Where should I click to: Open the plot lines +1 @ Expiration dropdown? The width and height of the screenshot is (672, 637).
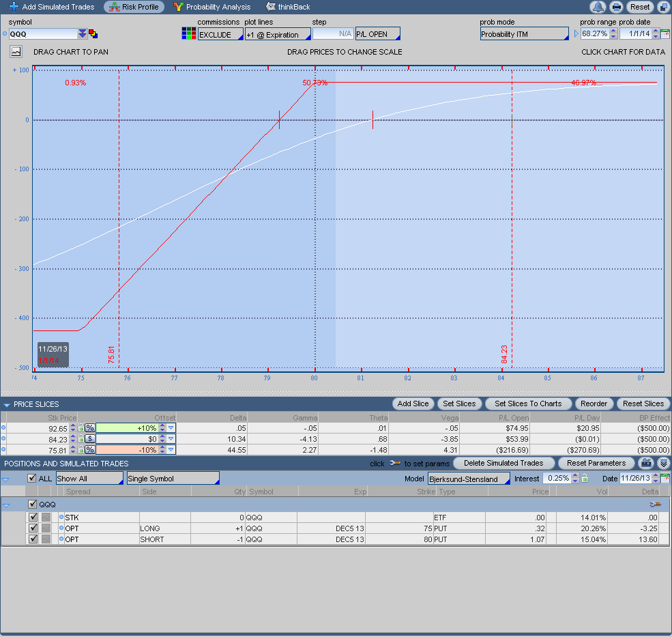coord(278,34)
